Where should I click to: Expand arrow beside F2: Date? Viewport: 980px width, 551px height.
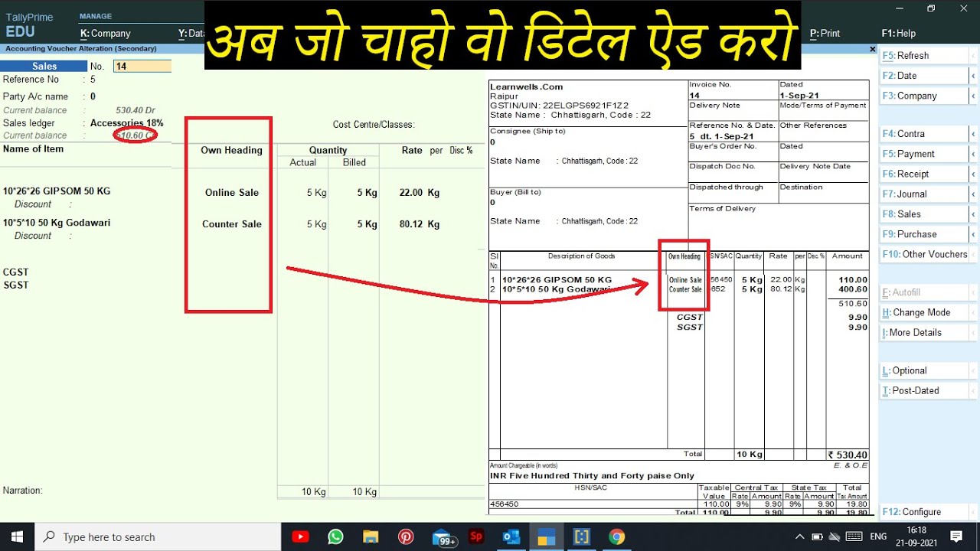coord(973,76)
